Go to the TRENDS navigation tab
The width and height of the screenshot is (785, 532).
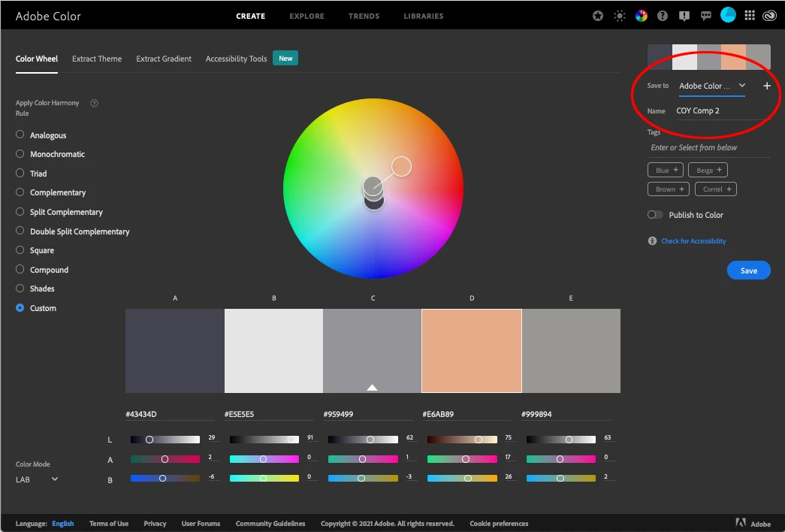pyautogui.click(x=364, y=16)
